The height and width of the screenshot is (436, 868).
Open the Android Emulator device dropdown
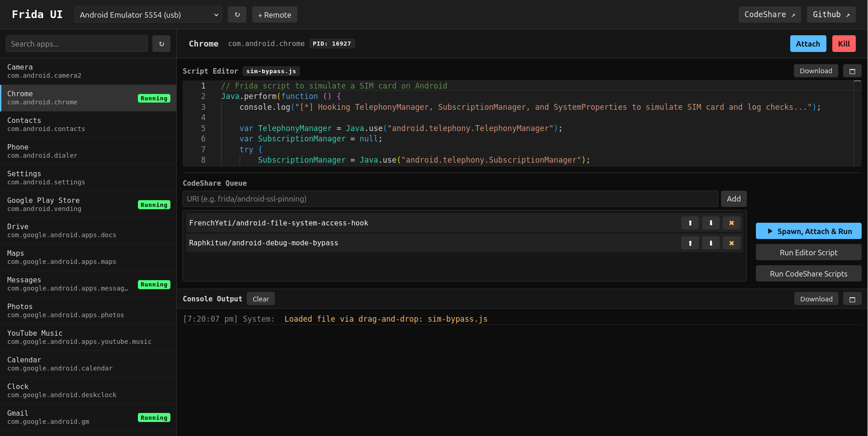click(x=148, y=15)
